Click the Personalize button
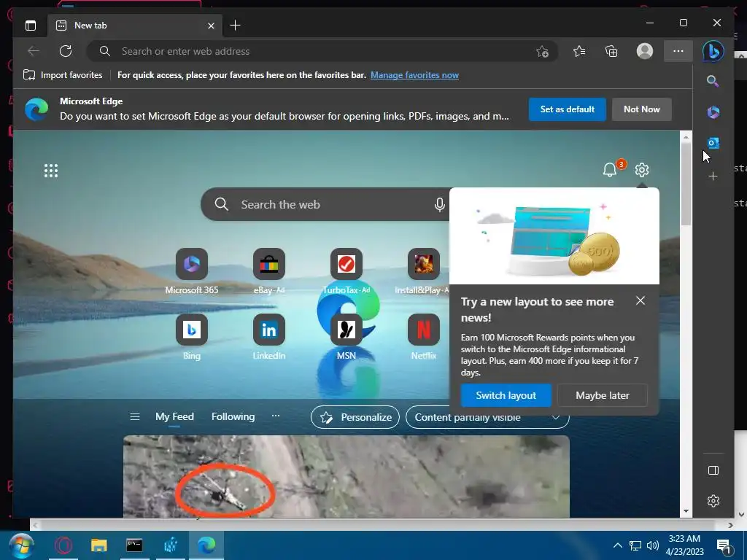This screenshot has width=747, height=560. [x=355, y=417]
